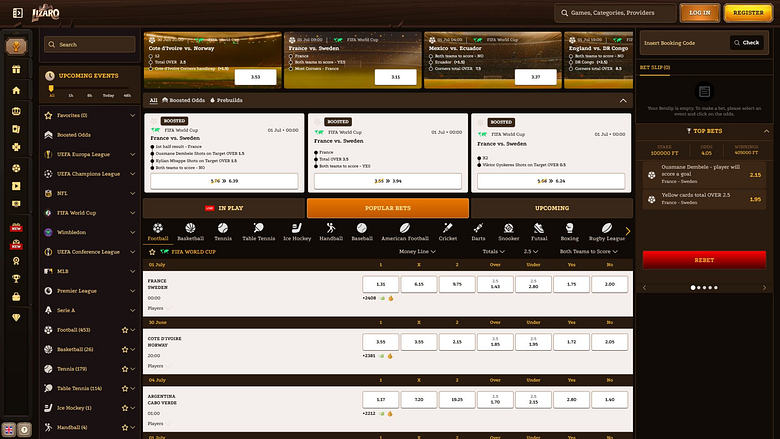Select the Boxing sport icon
Viewport: 780px width, 439px height.
click(x=570, y=232)
